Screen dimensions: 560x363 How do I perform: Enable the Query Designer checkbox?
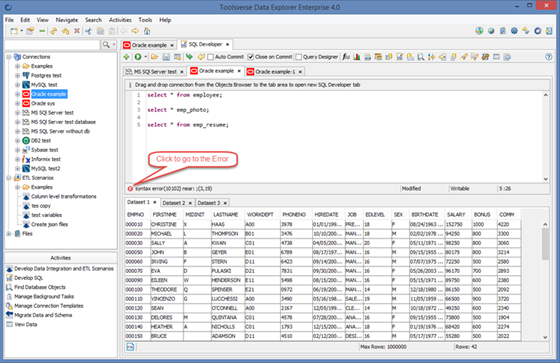299,57
